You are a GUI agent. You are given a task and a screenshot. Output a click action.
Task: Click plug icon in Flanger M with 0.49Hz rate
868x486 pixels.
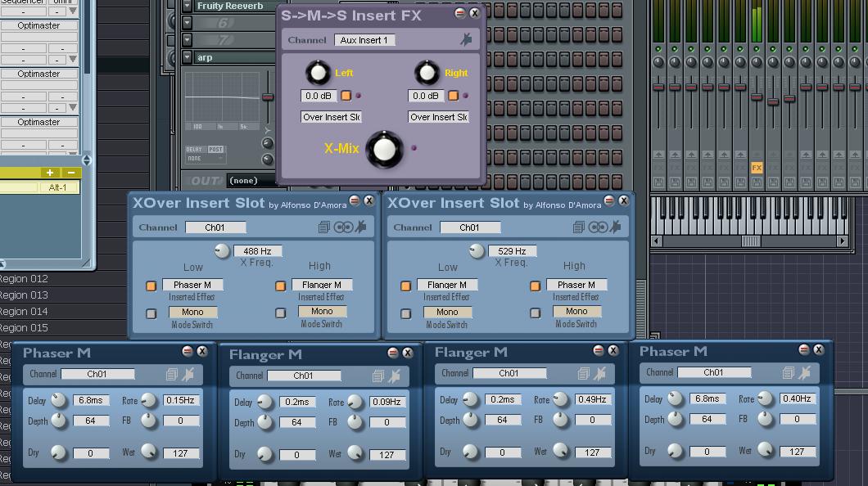pos(599,374)
